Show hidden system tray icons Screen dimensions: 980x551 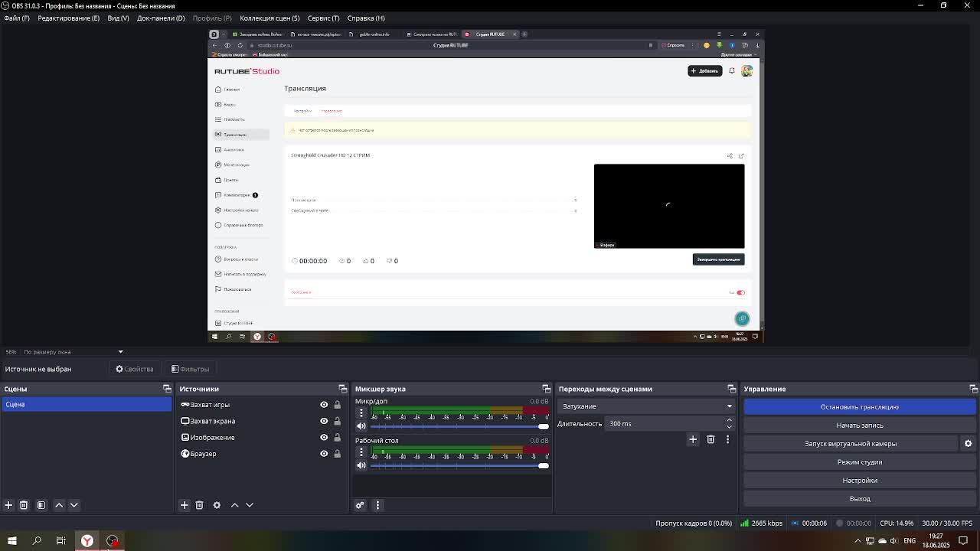click(x=857, y=541)
